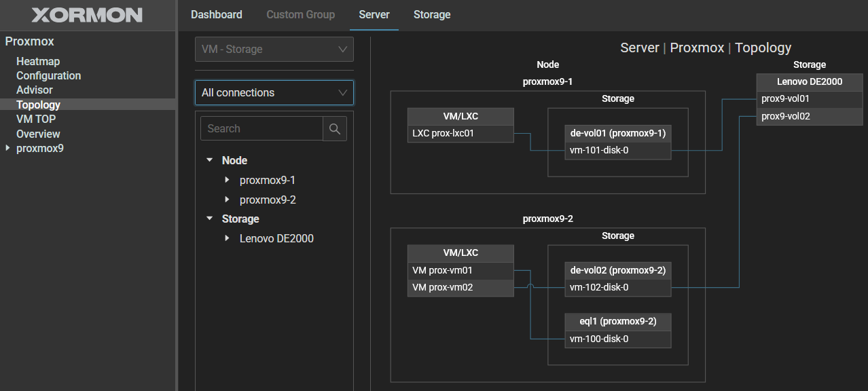The height and width of the screenshot is (391, 868).
Task: Click the XORMON logo
Action: pos(87,15)
